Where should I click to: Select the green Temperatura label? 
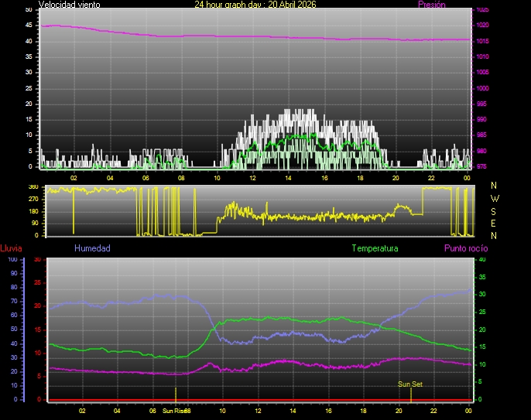point(375,248)
